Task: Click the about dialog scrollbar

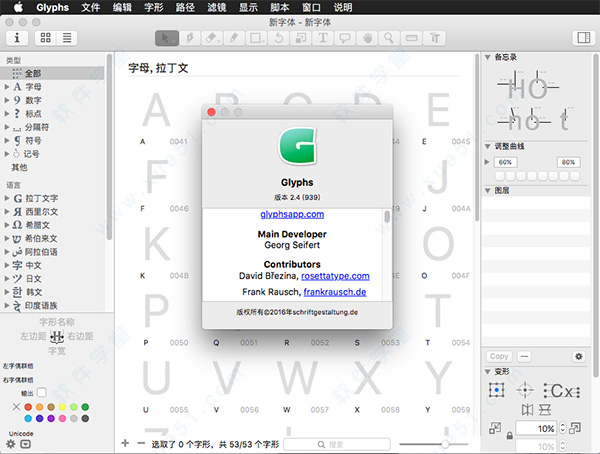Action: pos(387,217)
